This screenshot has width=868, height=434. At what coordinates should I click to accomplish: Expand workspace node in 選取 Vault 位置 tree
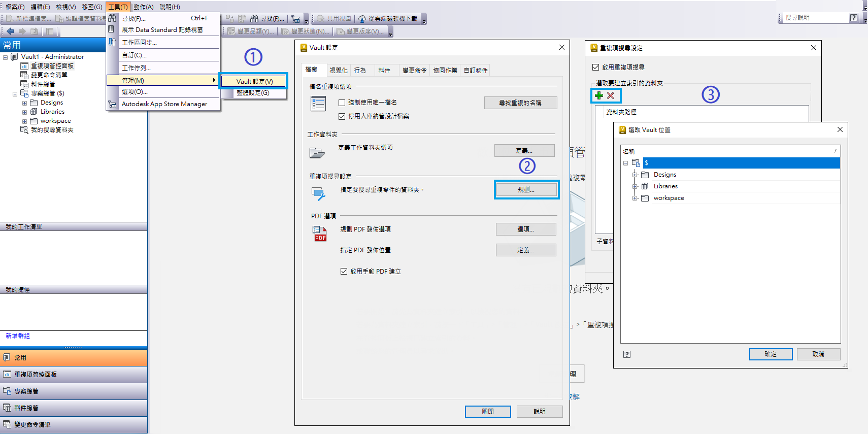click(635, 198)
